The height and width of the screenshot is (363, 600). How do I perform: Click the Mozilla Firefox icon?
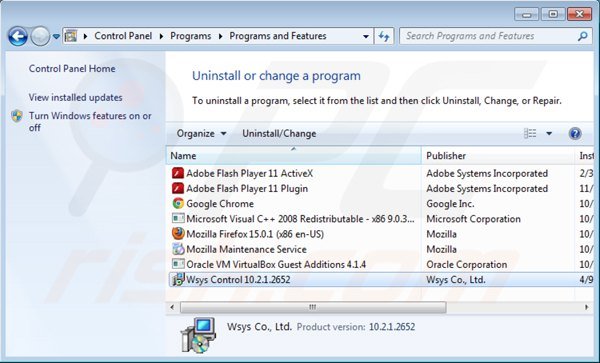click(x=178, y=234)
